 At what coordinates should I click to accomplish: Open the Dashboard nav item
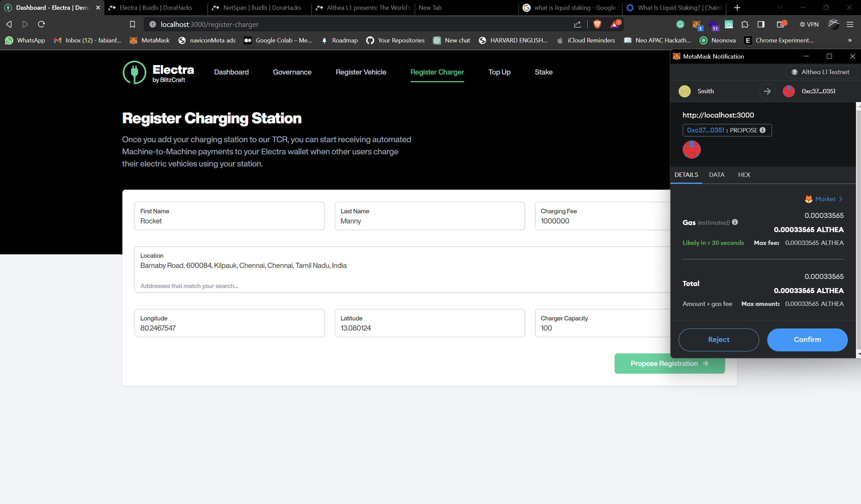click(x=231, y=72)
